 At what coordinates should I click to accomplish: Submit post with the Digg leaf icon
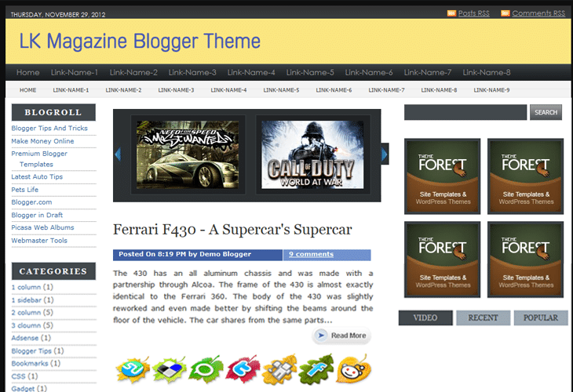tap(279, 370)
